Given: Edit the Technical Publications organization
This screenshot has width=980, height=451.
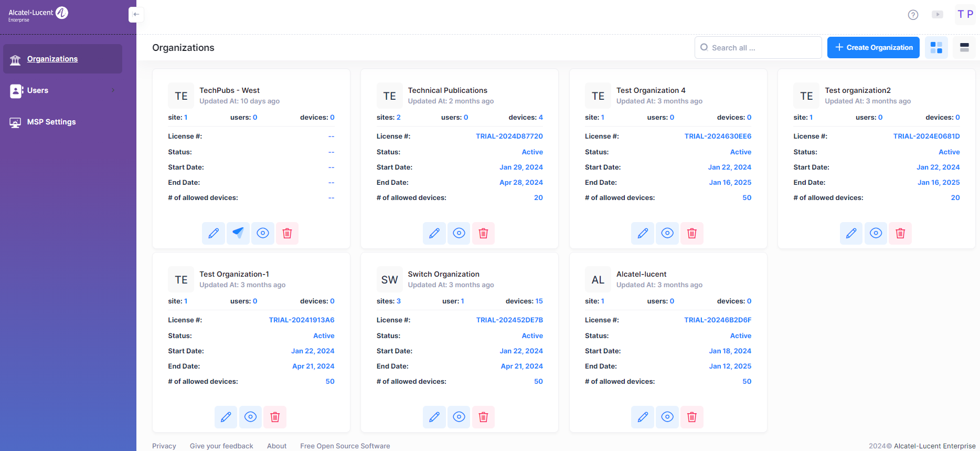Looking at the screenshot, I should [x=434, y=233].
